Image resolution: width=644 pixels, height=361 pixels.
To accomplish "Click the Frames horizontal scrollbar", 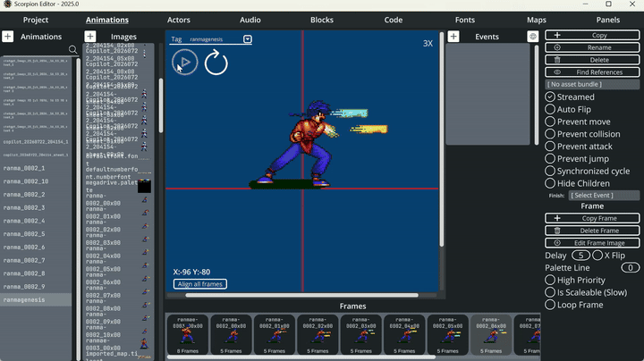I will (x=301, y=357).
